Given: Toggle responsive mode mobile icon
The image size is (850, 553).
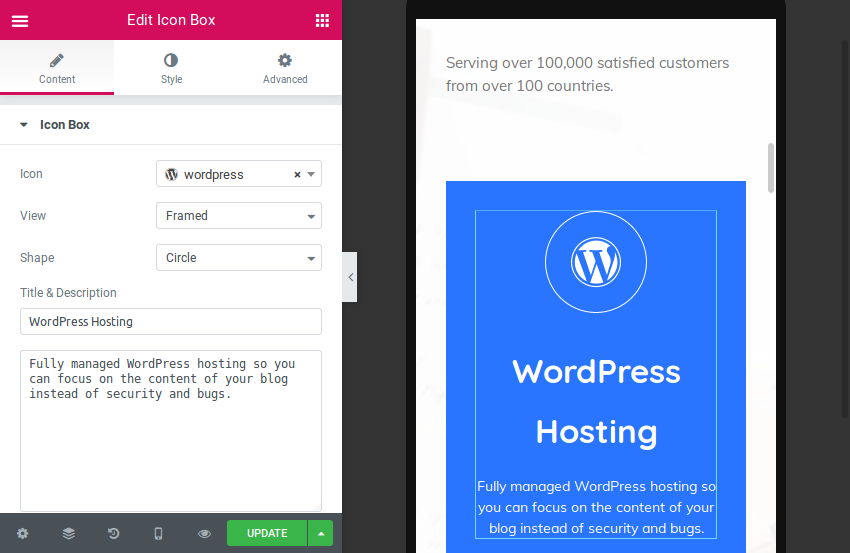Looking at the screenshot, I should 158,533.
